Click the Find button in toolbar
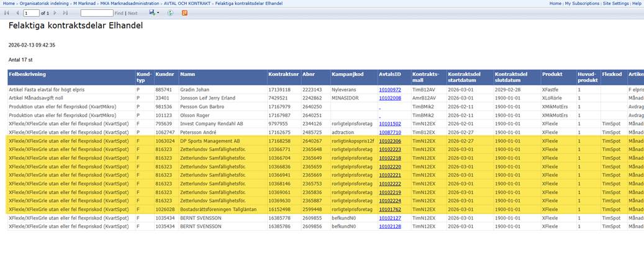Image resolution: width=644 pixels, height=265 pixels. pos(119,13)
